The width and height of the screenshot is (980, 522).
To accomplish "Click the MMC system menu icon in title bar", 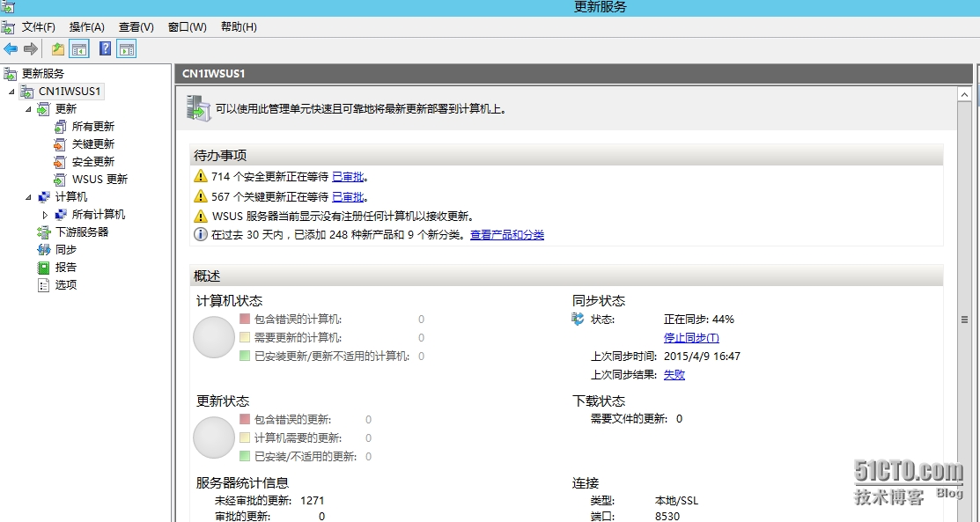I will [x=7, y=7].
